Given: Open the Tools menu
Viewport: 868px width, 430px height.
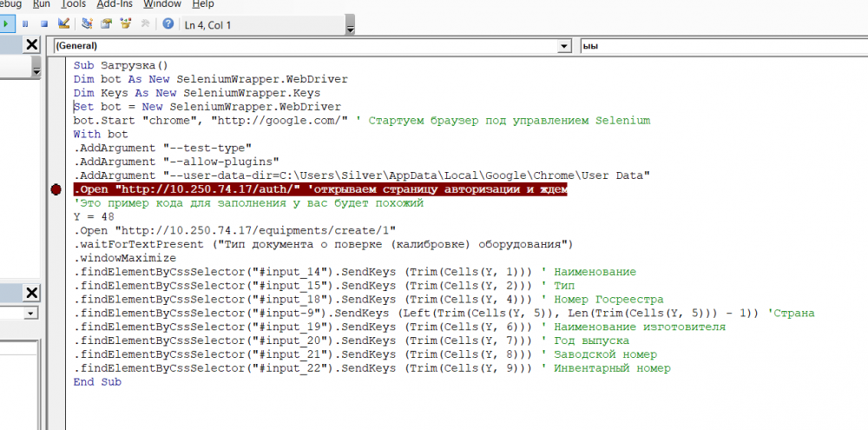Looking at the screenshot, I should (x=74, y=4).
